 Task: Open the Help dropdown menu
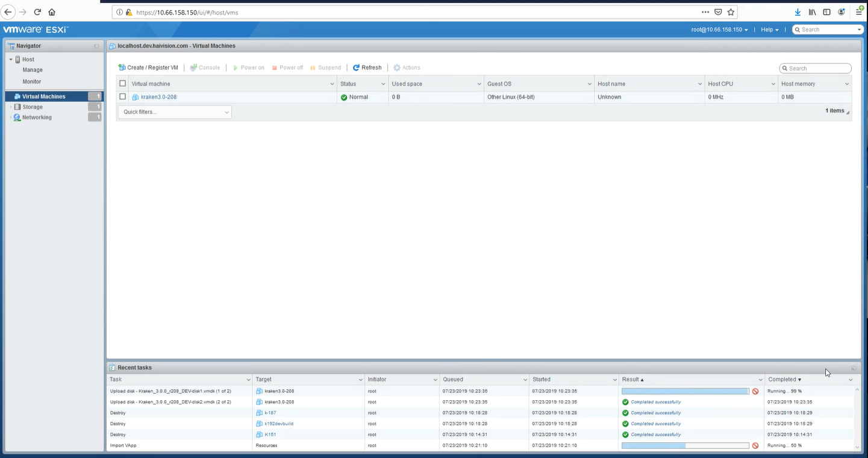click(x=769, y=30)
